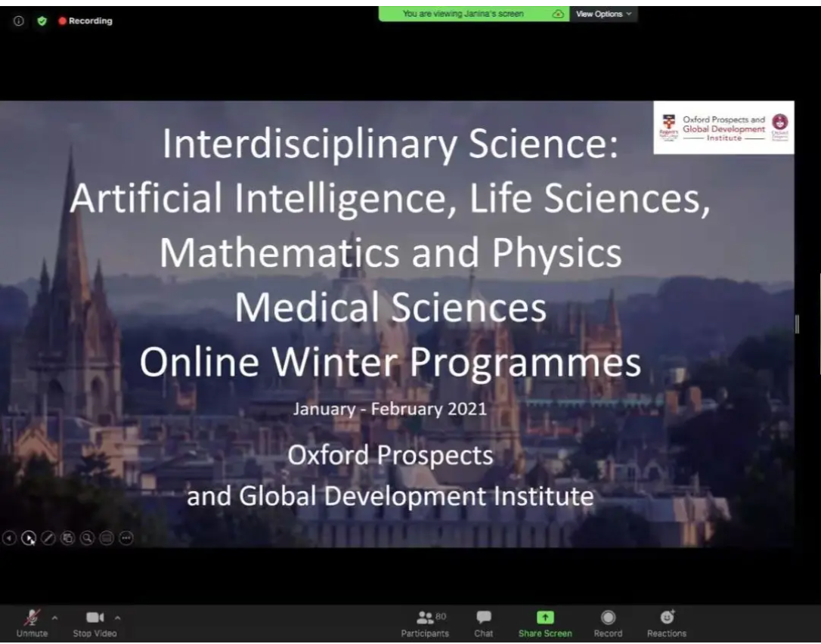Expand video options caret beside Stop Video
Screen dimensions: 821x644
coord(118,618)
